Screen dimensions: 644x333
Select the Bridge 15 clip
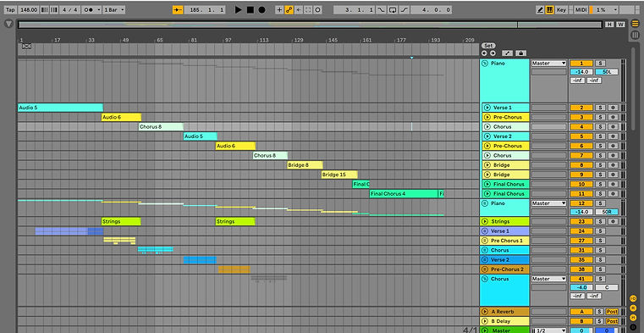point(339,175)
